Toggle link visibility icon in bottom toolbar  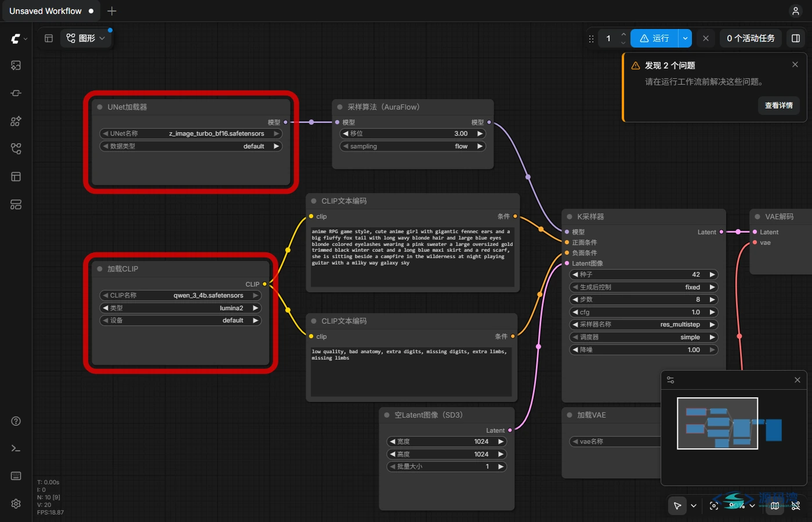796,506
